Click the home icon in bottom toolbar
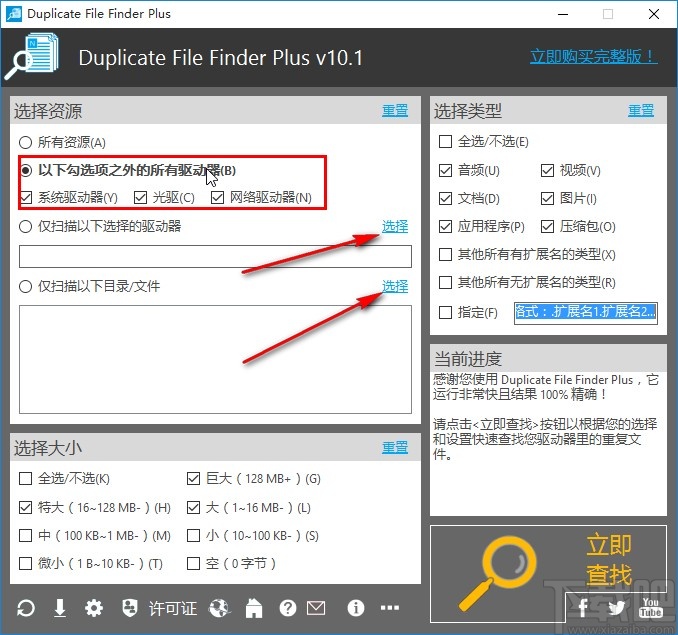The height and width of the screenshot is (635, 678). 254,608
